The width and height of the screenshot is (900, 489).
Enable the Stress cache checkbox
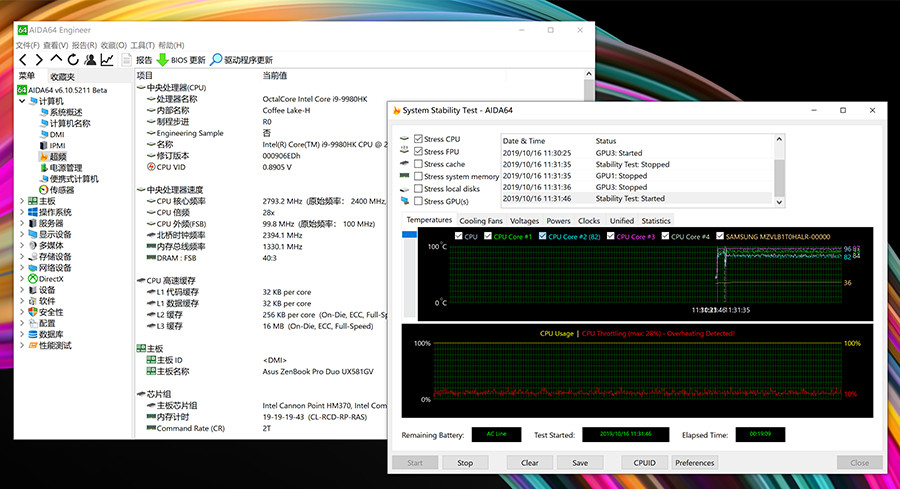click(418, 164)
